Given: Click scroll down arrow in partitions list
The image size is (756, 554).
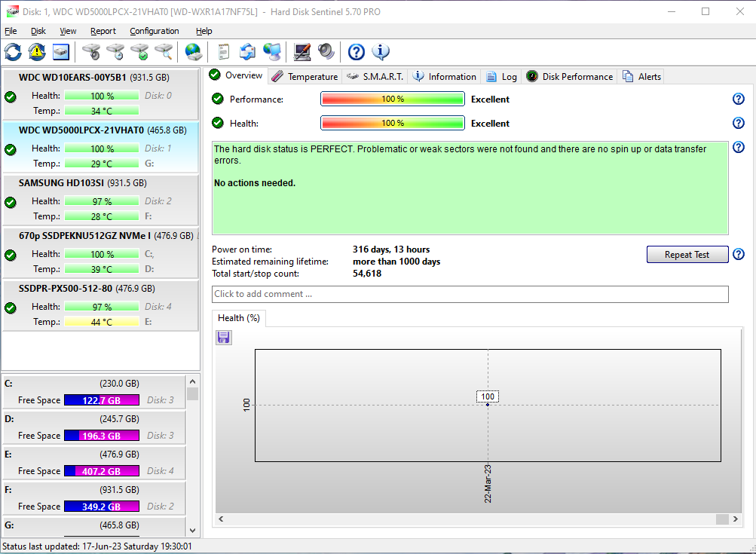Looking at the screenshot, I should (x=192, y=531).
